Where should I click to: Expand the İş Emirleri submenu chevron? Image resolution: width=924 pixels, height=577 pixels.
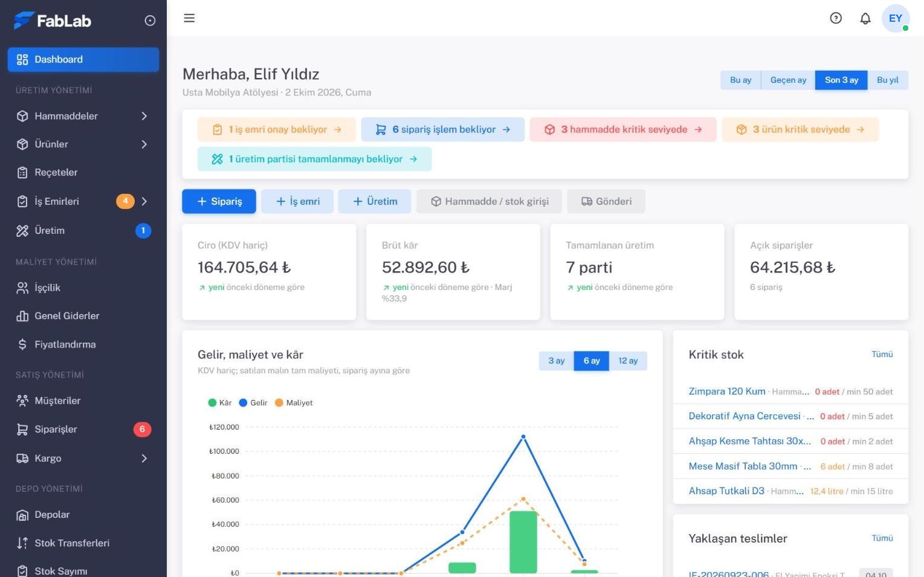point(144,201)
